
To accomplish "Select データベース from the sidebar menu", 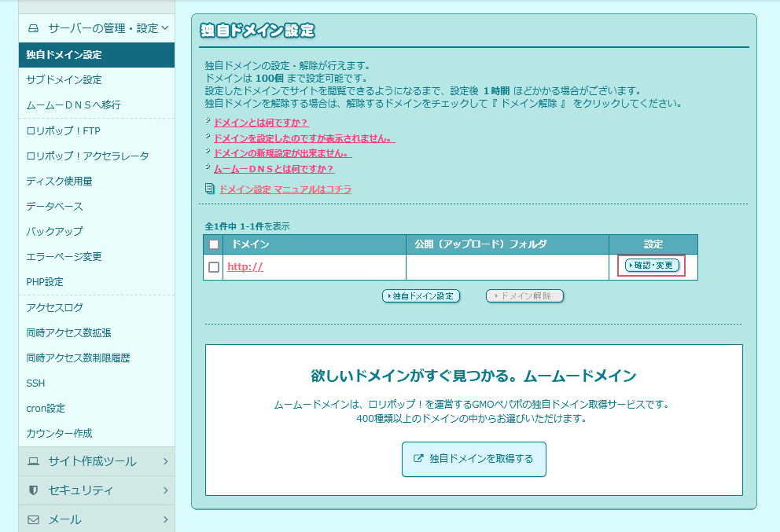I will pos(54,206).
